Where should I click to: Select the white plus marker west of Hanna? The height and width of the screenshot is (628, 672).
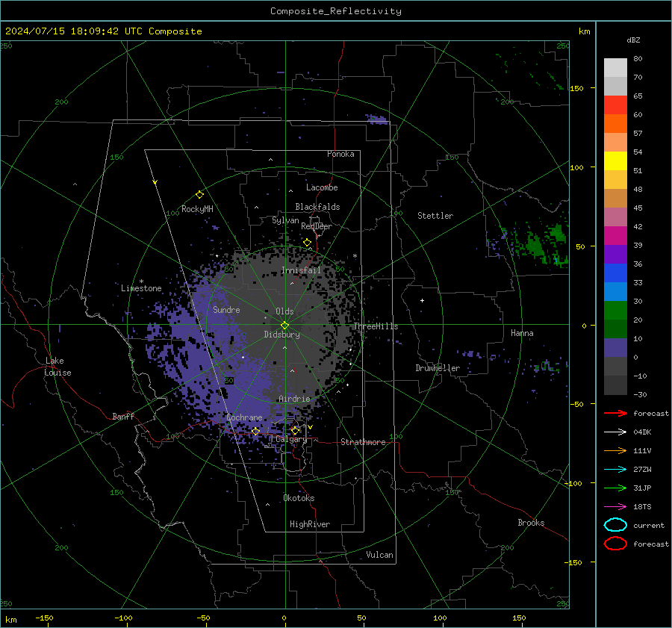(x=422, y=300)
